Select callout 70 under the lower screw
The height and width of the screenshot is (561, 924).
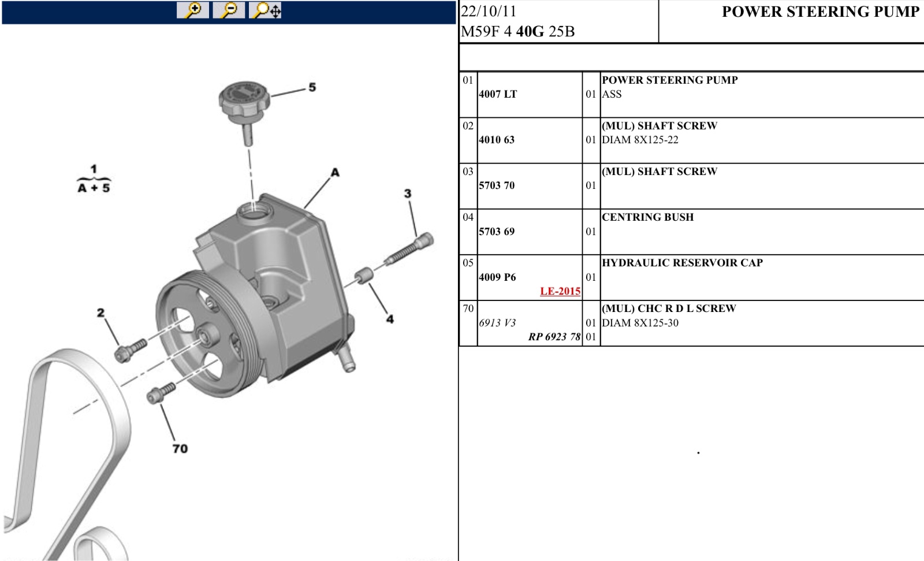click(180, 448)
